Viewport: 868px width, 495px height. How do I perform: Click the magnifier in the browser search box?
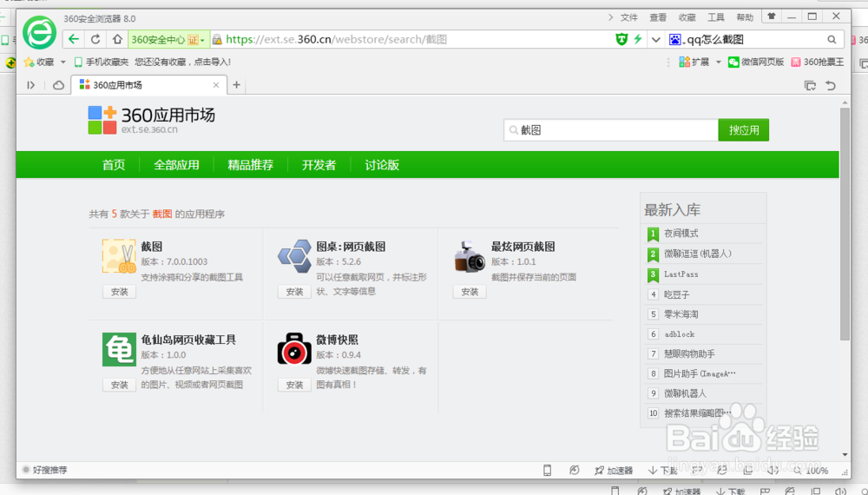832,39
